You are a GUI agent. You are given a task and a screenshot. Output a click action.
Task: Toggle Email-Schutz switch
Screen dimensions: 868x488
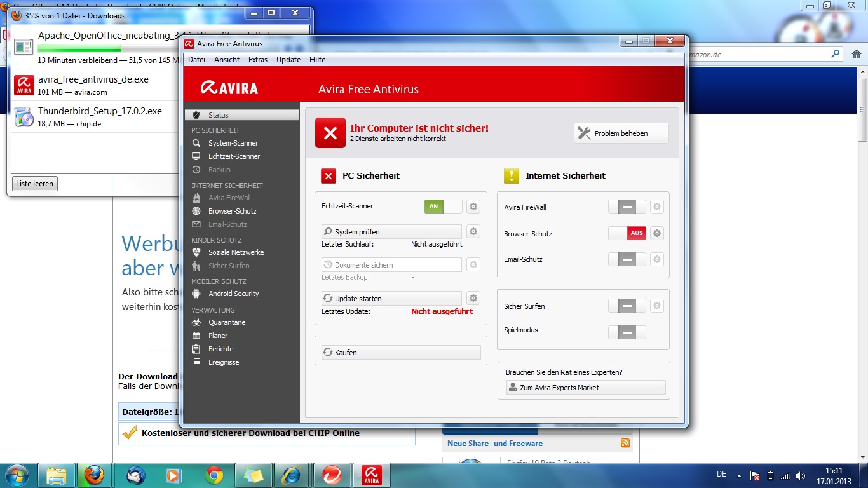[627, 259]
